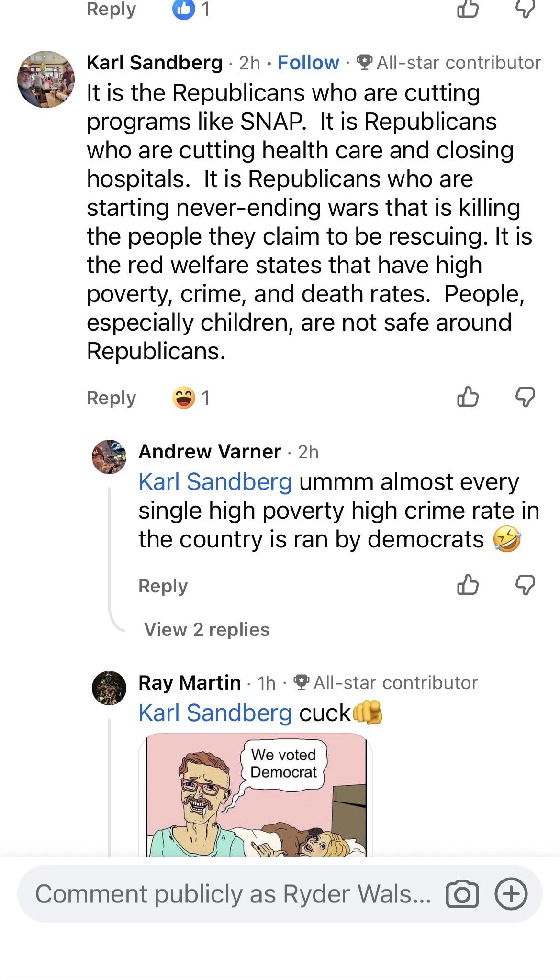Reply to Andrew Varner's comment

pos(163,586)
